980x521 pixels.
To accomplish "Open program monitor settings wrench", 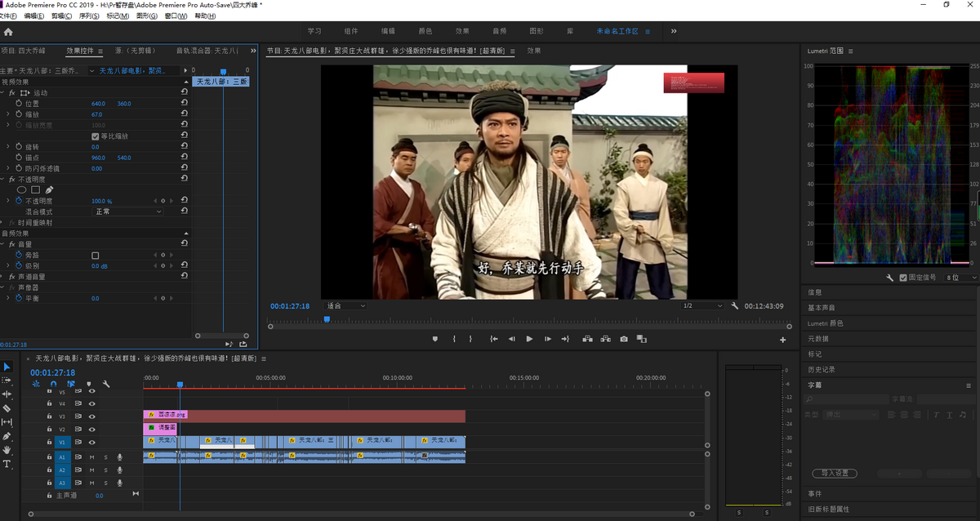I will 735,305.
